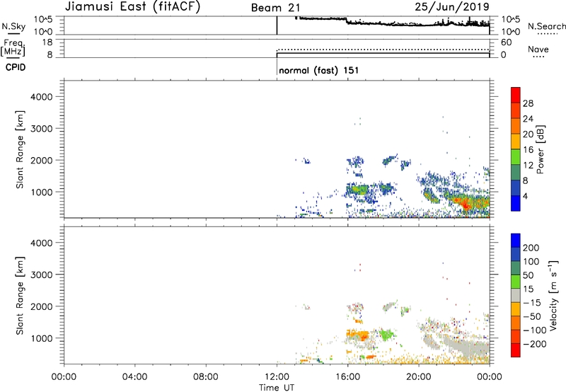Click the '16:00' time axis tick label
This screenshot has width=566, height=392.
[347, 377]
